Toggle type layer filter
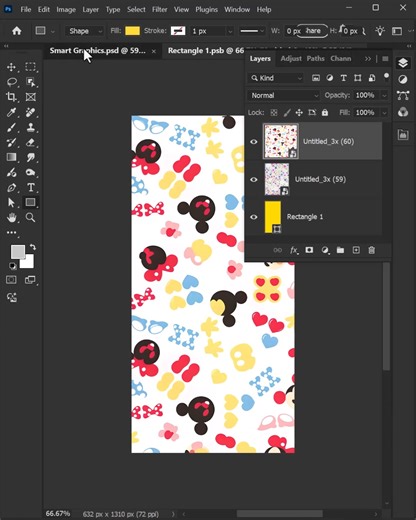The width and height of the screenshot is (416, 520). 343,78
